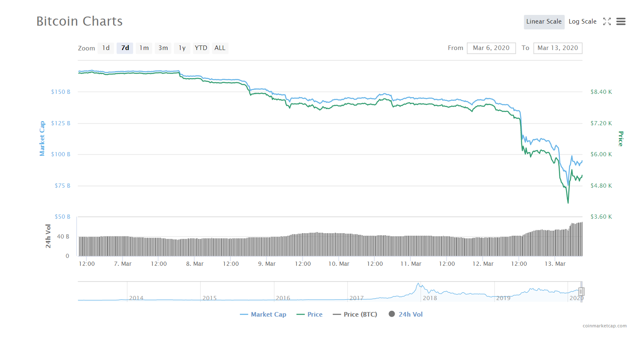Click the $3.60 K price axis label
Image resolution: width=644 pixels, height=341 pixels.
(x=601, y=217)
